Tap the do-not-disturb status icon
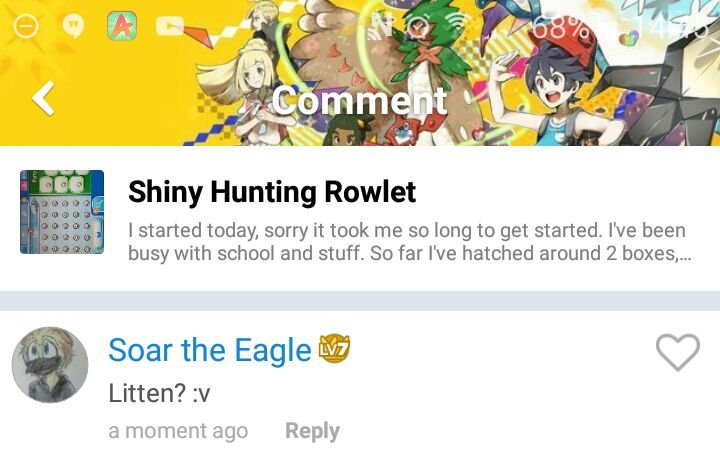720x461 pixels. tap(26, 26)
